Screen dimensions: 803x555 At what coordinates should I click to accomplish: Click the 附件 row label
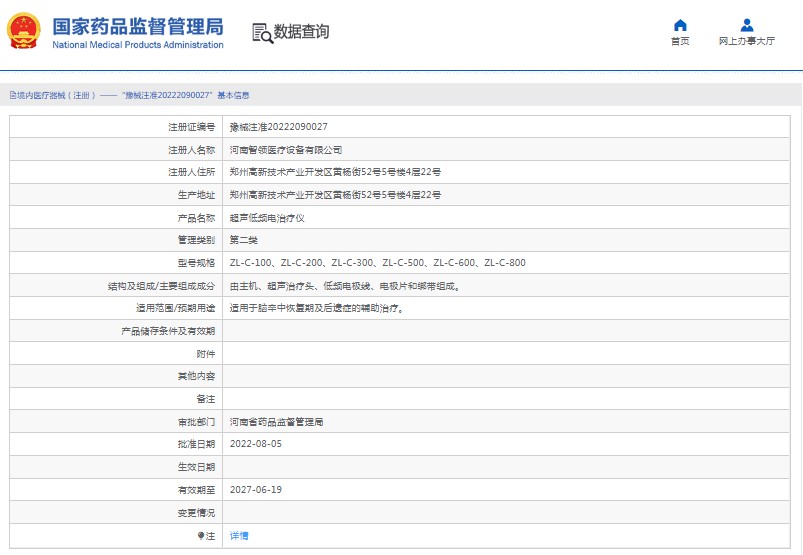tap(206, 354)
